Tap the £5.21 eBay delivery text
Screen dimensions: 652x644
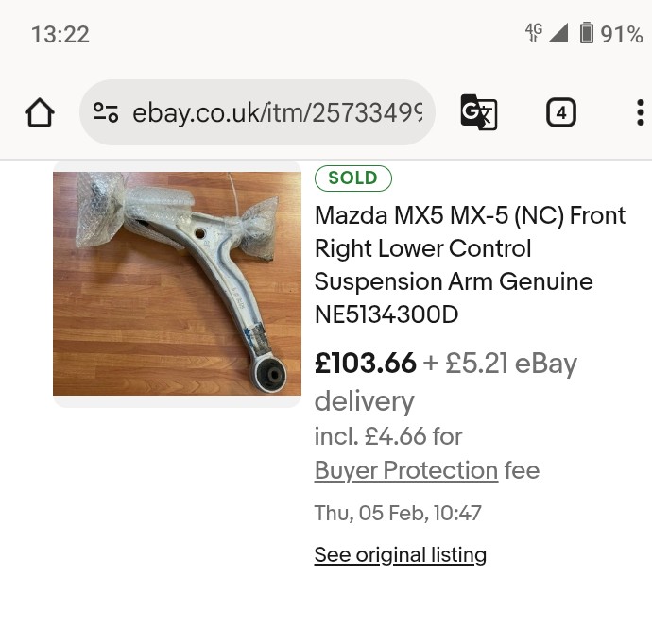pos(510,364)
